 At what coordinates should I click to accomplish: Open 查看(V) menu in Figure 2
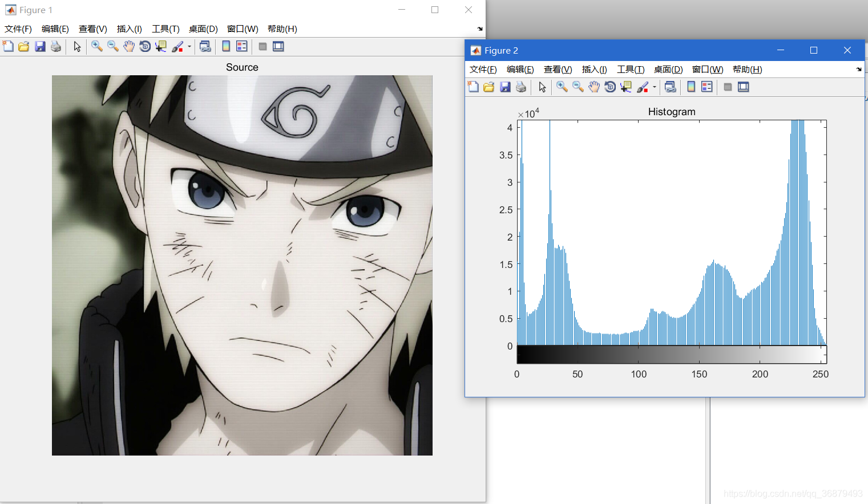pos(558,70)
